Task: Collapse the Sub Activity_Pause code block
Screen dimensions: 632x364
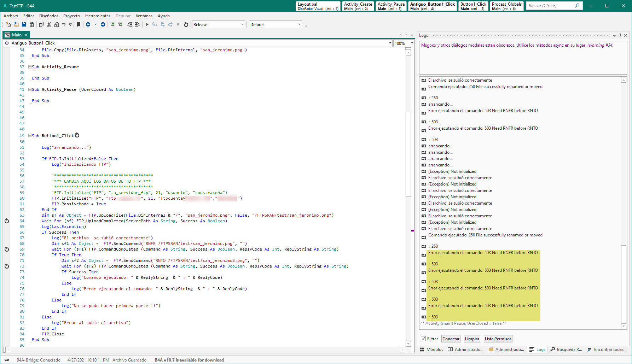Action: [30, 89]
